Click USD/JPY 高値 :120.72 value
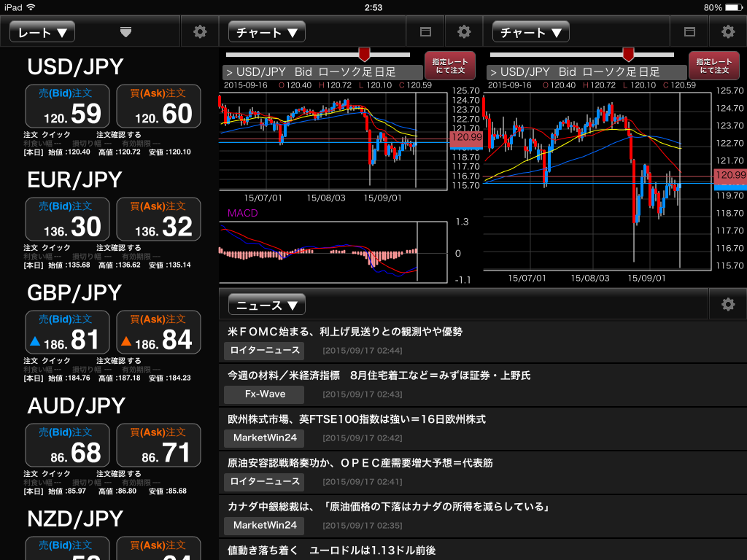 (x=120, y=152)
